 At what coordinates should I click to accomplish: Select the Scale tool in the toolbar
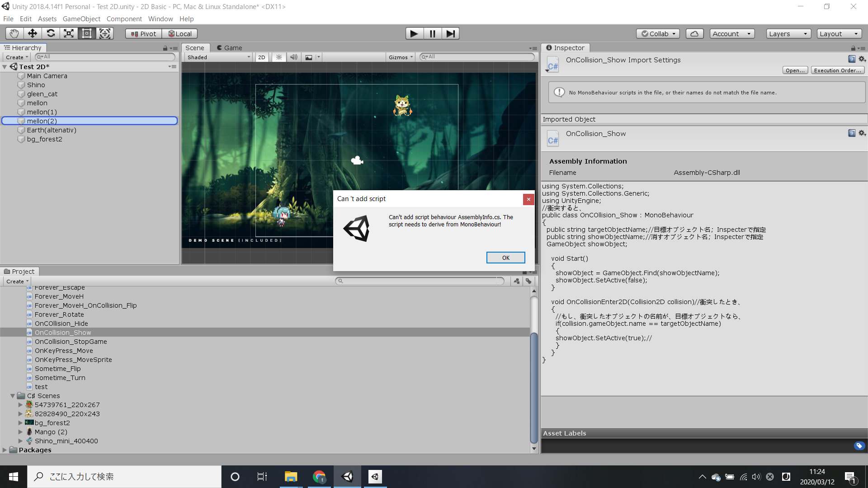pyautogui.click(x=69, y=33)
